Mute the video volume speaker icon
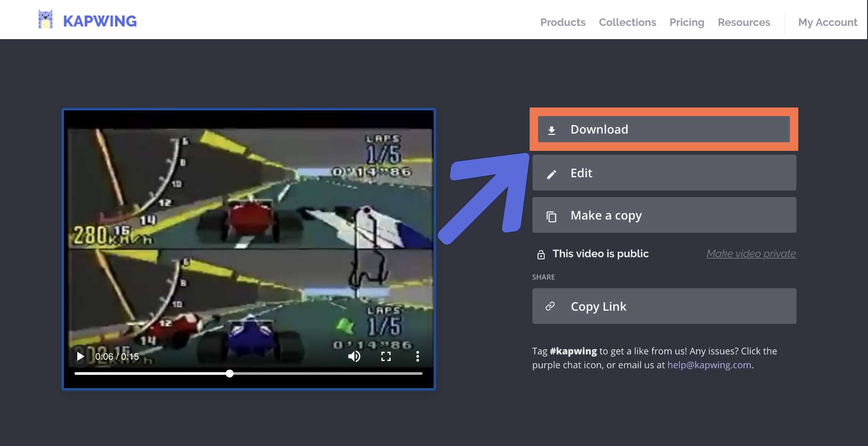This screenshot has height=446, width=868. point(354,356)
